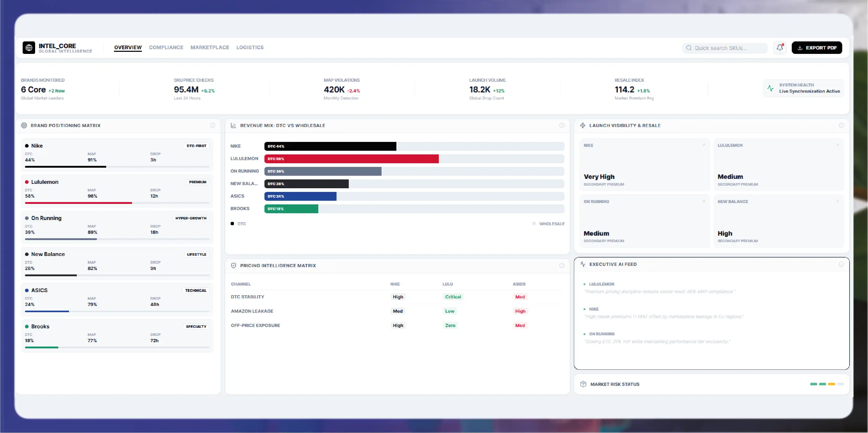868x433 pixels.
Task: Click the Brooks DTC 18% green bar
Action: click(x=291, y=209)
